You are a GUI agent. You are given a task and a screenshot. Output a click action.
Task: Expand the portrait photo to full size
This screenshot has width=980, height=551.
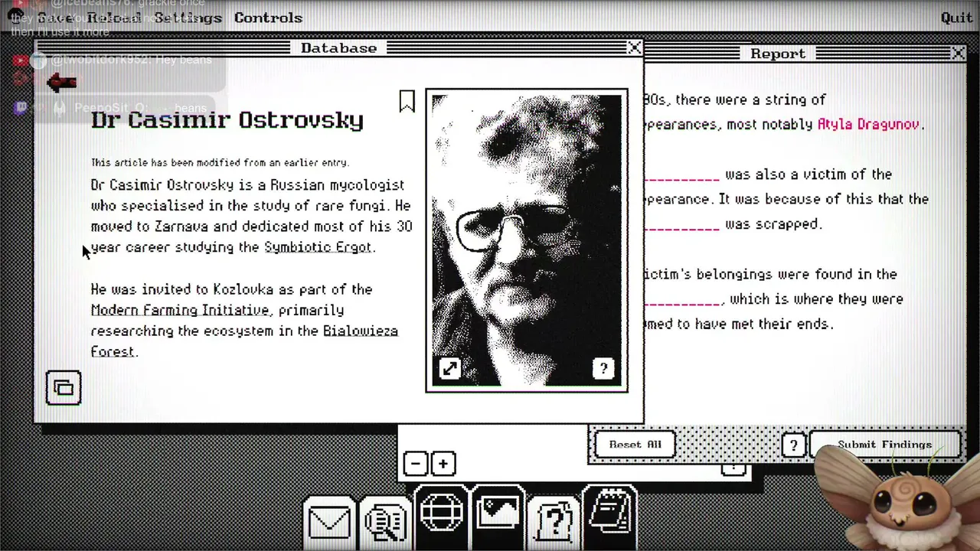(x=449, y=370)
